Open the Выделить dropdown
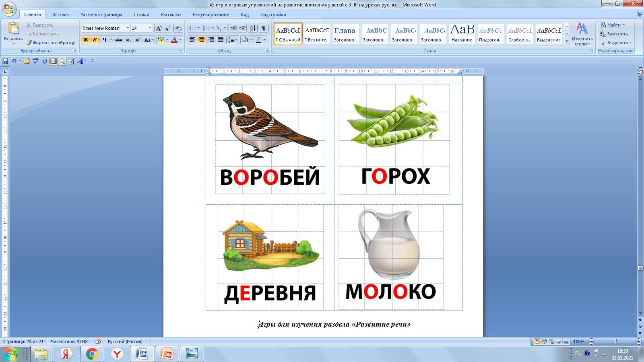The width and height of the screenshot is (644, 362). pos(616,43)
